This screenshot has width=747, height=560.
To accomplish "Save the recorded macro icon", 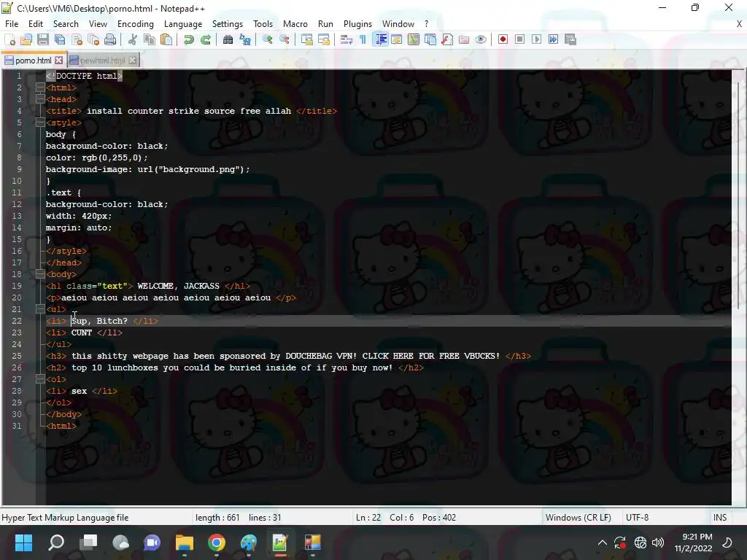I will click(570, 39).
